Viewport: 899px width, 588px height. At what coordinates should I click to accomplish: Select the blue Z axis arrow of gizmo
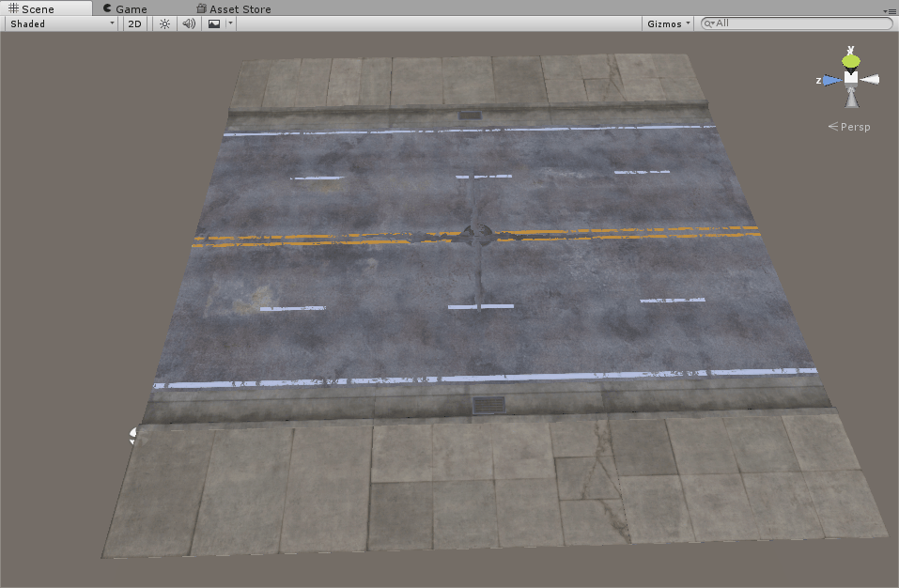coord(831,79)
